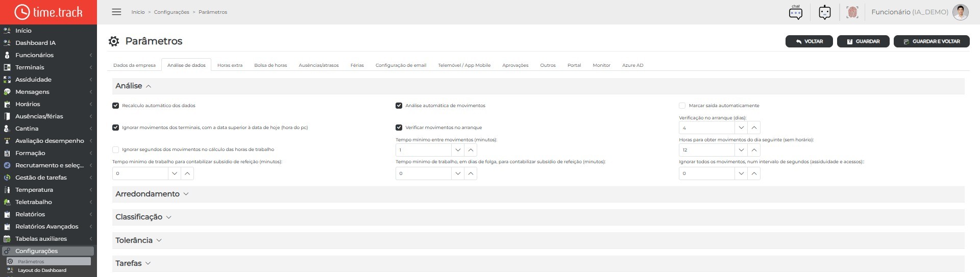The height and width of the screenshot is (277, 980).
Task: Click the Temperatura sidebar icon
Action: 7,190
